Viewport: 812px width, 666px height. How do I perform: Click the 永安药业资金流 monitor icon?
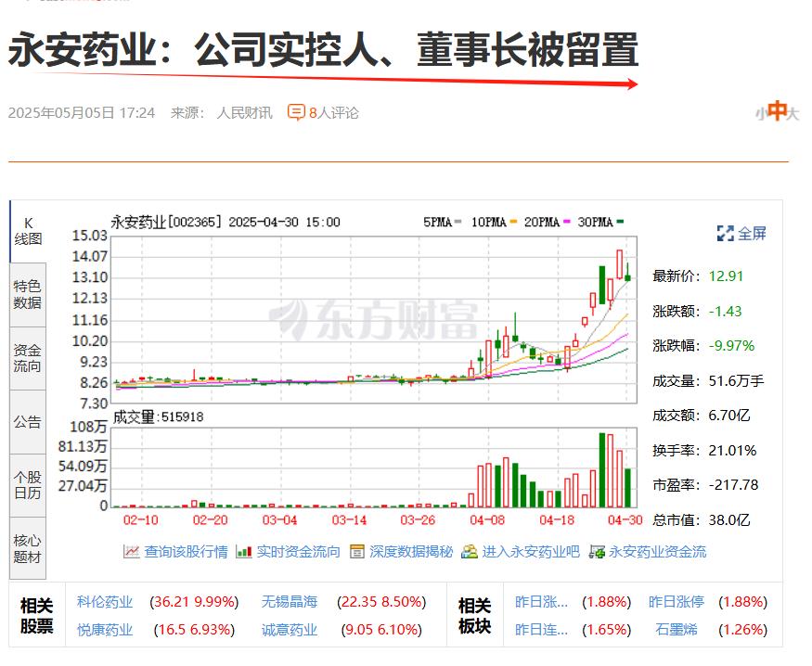pyautogui.click(x=597, y=552)
